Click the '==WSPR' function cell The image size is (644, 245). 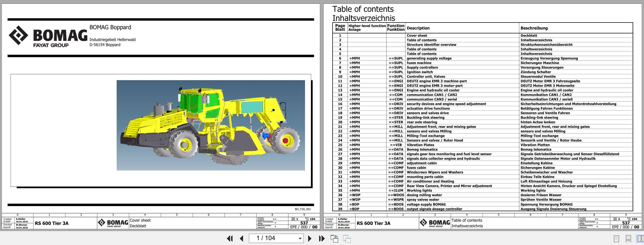click(x=396, y=199)
